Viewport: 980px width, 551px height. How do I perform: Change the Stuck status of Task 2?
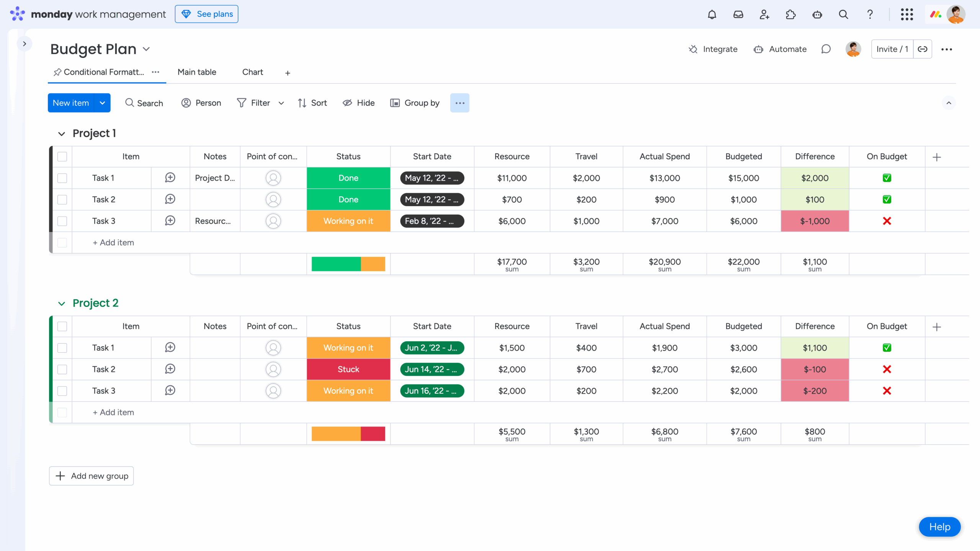coord(348,369)
